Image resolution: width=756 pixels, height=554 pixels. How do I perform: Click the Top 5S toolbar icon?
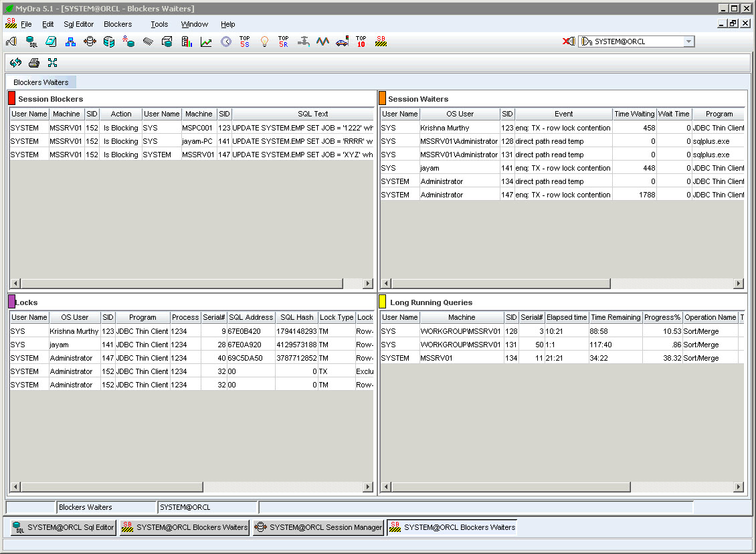click(244, 41)
